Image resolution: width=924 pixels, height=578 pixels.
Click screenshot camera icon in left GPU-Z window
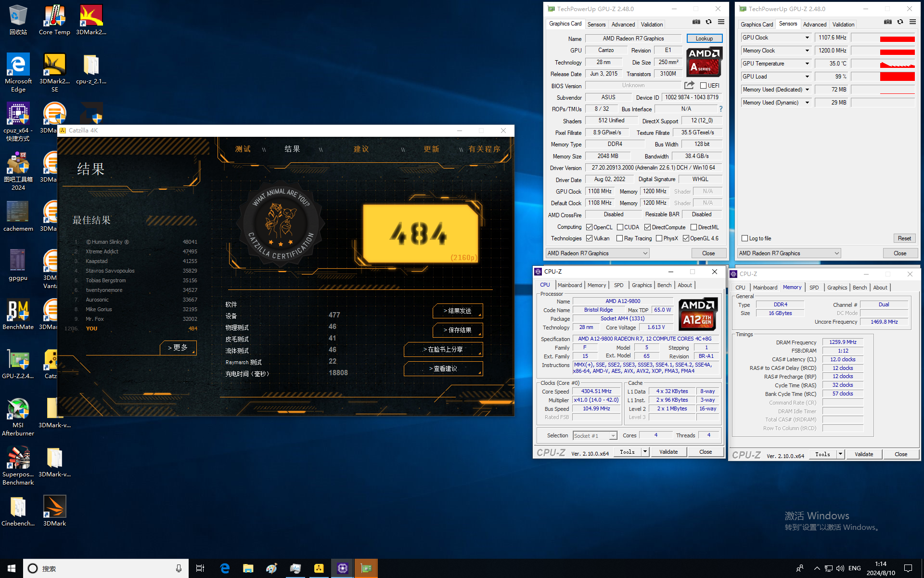tap(696, 22)
